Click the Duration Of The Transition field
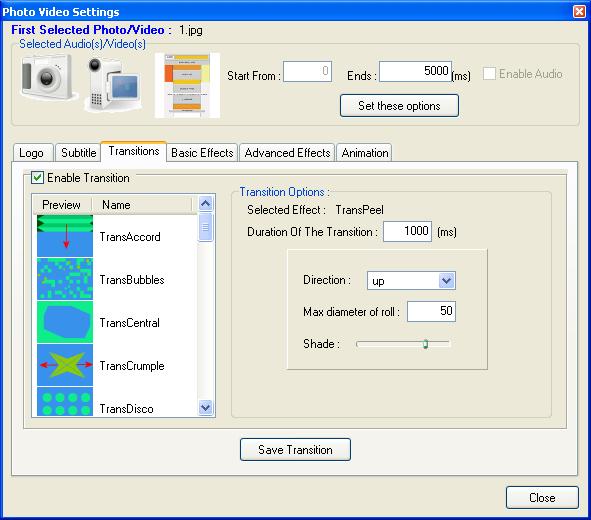 click(x=407, y=231)
